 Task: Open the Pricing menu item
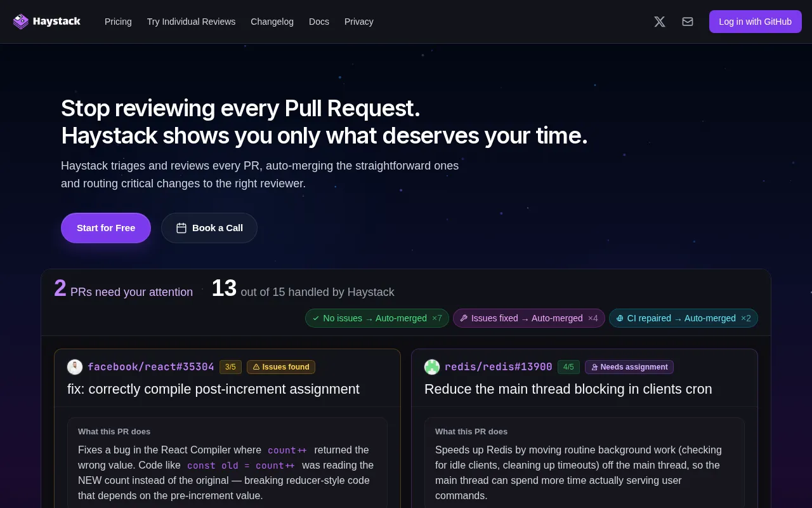(118, 22)
